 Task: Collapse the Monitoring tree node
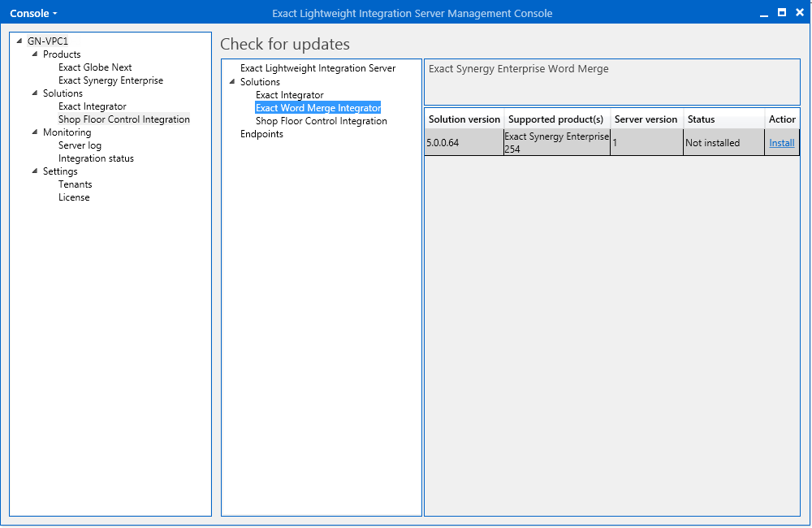35,132
